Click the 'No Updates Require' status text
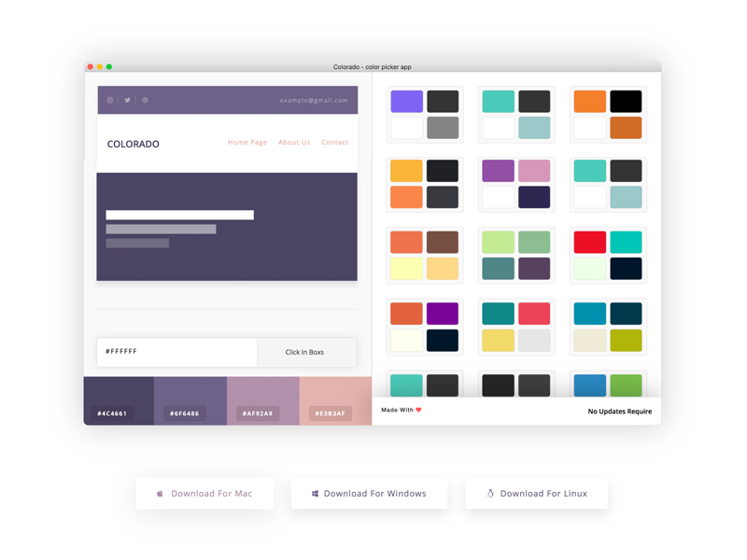 (620, 412)
